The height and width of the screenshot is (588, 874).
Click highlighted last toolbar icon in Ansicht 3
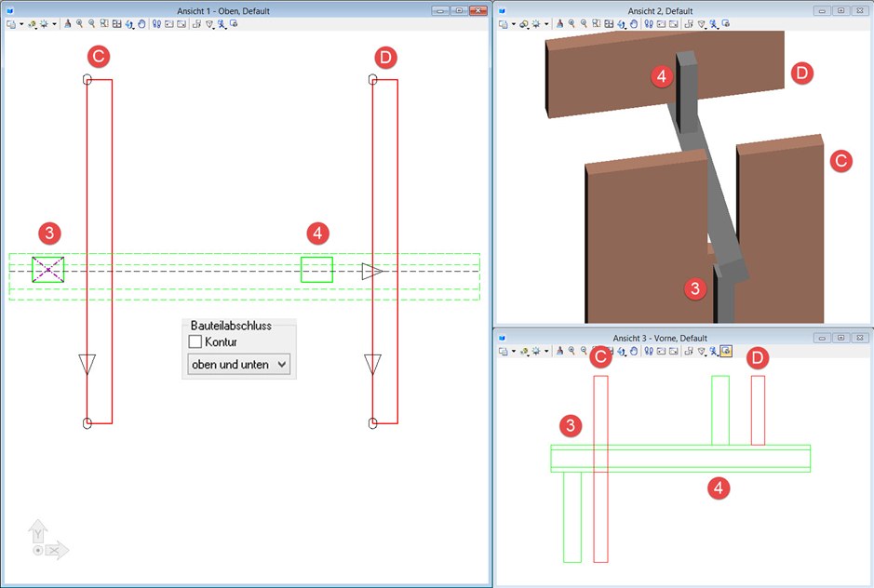click(726, 351)
